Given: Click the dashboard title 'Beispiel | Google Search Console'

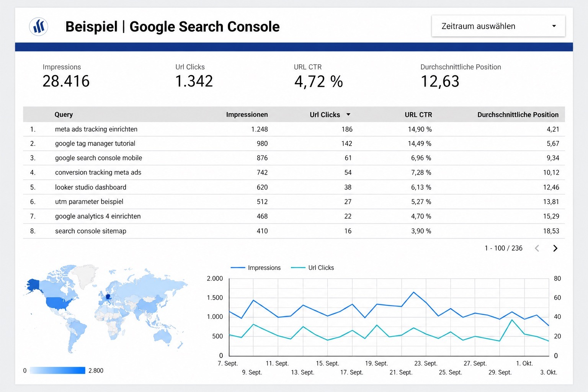Looking at the screenshot, I should (x=173, y=26).
